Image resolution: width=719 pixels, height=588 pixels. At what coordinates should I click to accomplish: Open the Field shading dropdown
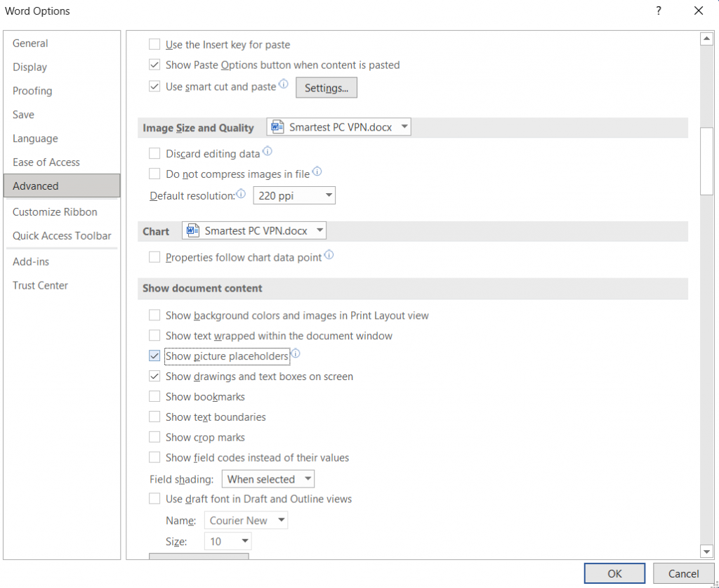(308, 478)
